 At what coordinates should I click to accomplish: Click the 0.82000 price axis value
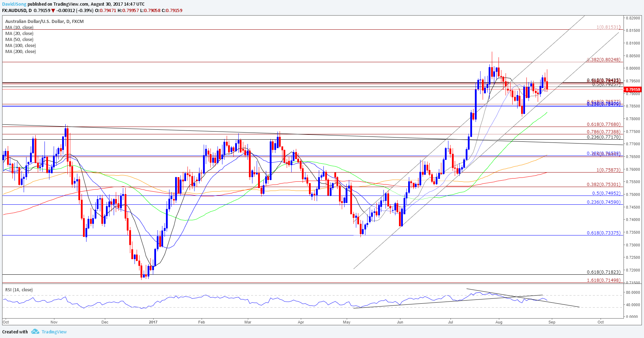click(633, 18)
